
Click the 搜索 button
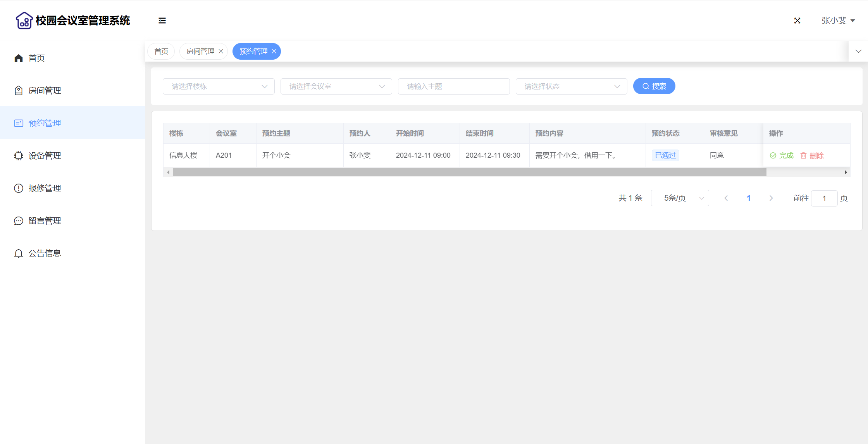654,86
